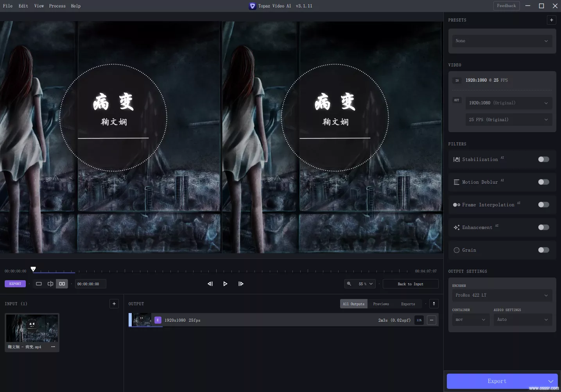Maximize the Topaz Video AI window
The width and height of the screenshot is (561, 392).
(x=541, y=5)
